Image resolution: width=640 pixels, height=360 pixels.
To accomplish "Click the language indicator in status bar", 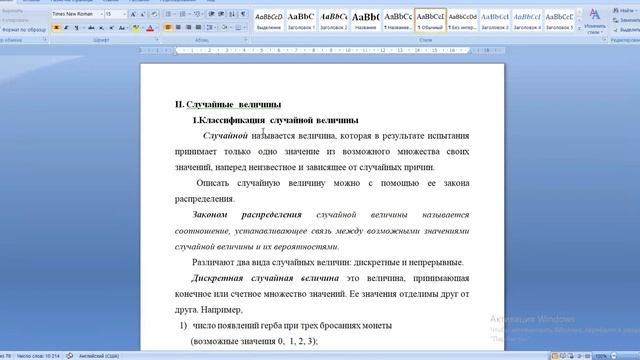I will (99, 356).
